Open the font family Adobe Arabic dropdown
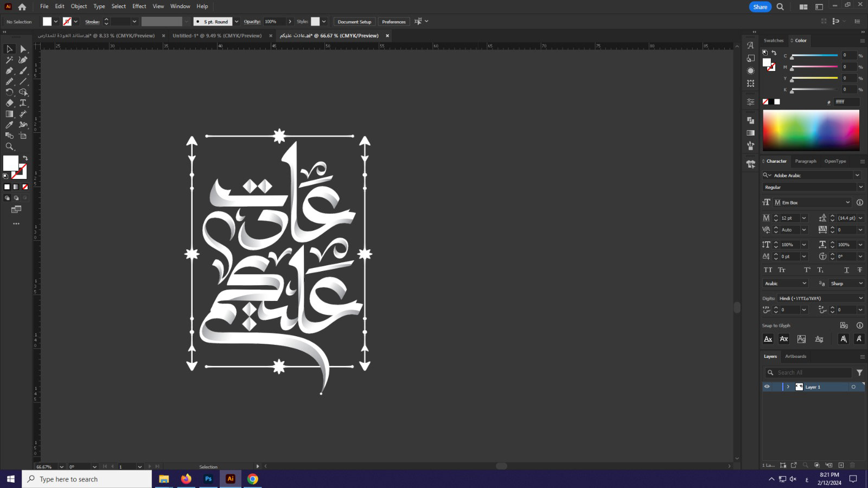This screenshot has height=488, width=868. (x=857, y=175)
